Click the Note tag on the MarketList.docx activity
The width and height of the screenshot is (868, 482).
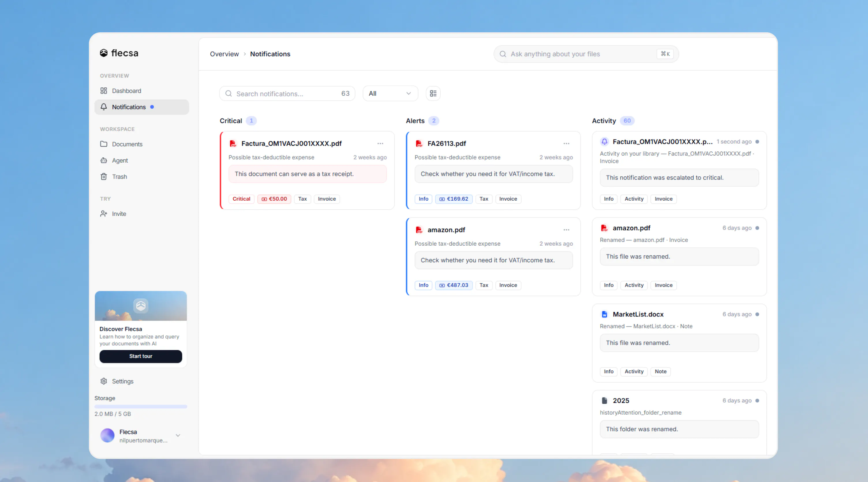click(x=660, y=371)
